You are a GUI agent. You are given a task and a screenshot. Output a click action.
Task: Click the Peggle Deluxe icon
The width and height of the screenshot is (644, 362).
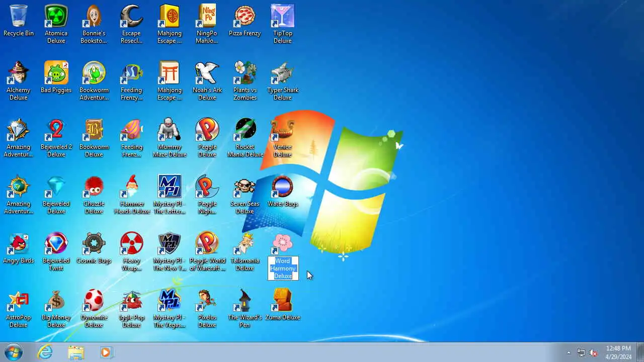pyautogui.click(x=207, y=130)
